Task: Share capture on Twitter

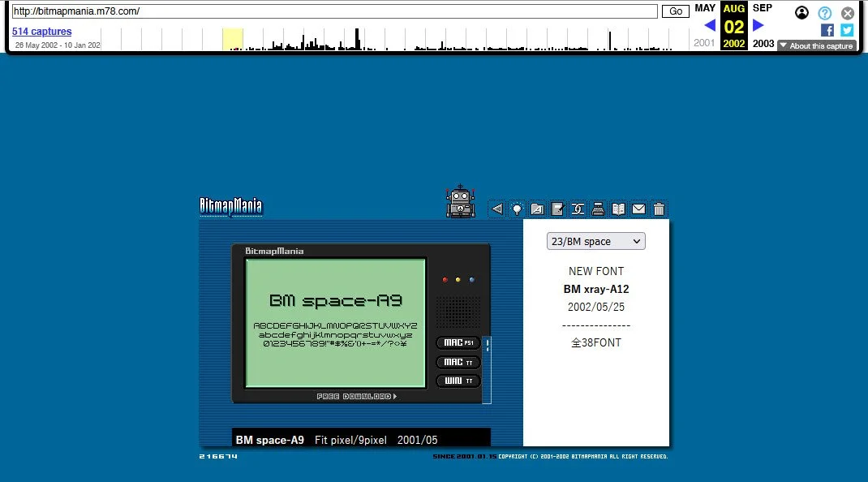Action: tap(847, 30)
